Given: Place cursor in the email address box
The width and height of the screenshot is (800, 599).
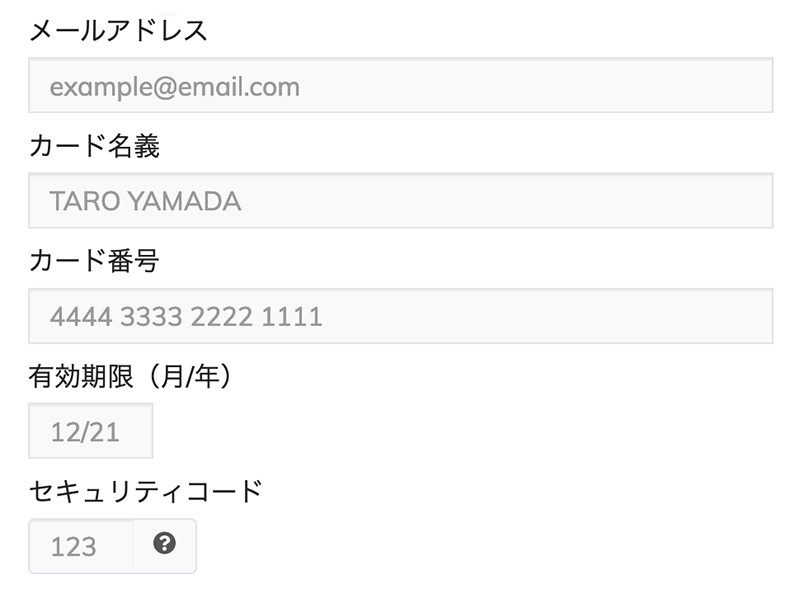Looking at the screenshot, I should pyautogui.click(x=401, y=85).
